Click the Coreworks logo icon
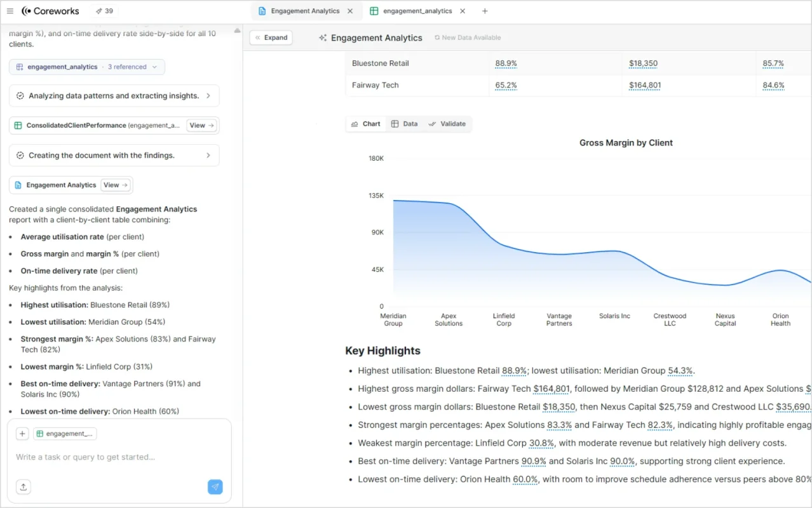The width and height of the screenshot is (812, 508). coord(27,11)
